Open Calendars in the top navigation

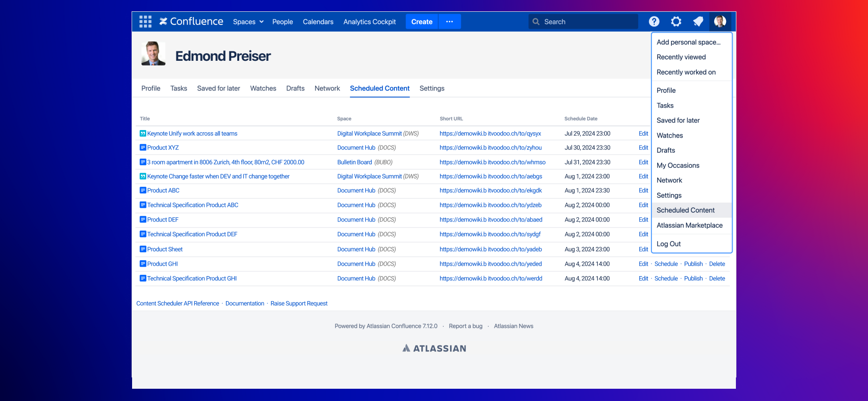(x=318, y=22)
